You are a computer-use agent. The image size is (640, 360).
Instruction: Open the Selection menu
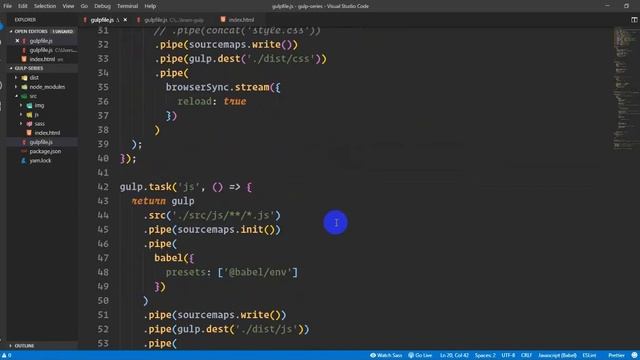click(45, 6)
